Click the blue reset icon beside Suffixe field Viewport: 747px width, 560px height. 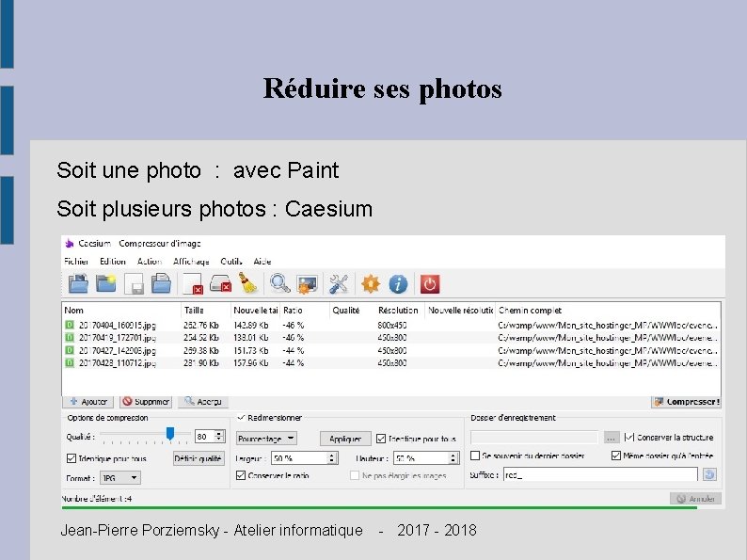(710, 474)
